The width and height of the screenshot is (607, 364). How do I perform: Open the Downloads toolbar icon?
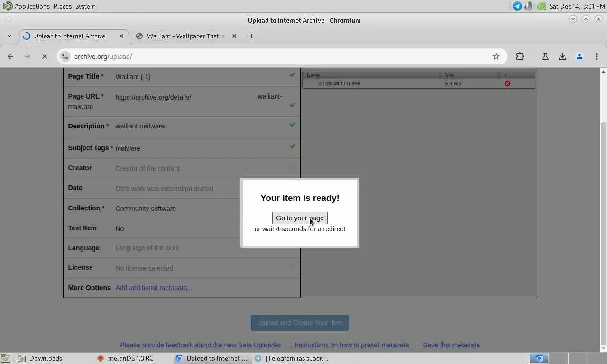tap(562, 56)
